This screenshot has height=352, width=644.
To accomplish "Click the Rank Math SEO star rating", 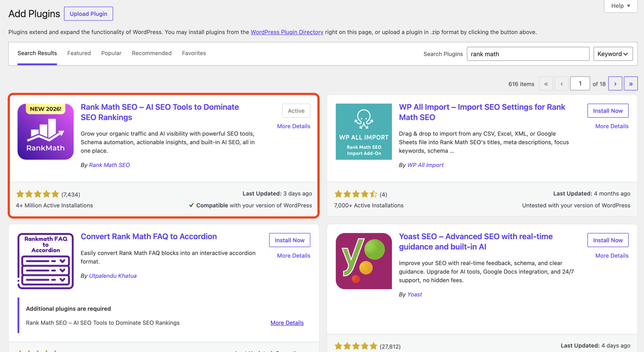I will coord(37,194).
